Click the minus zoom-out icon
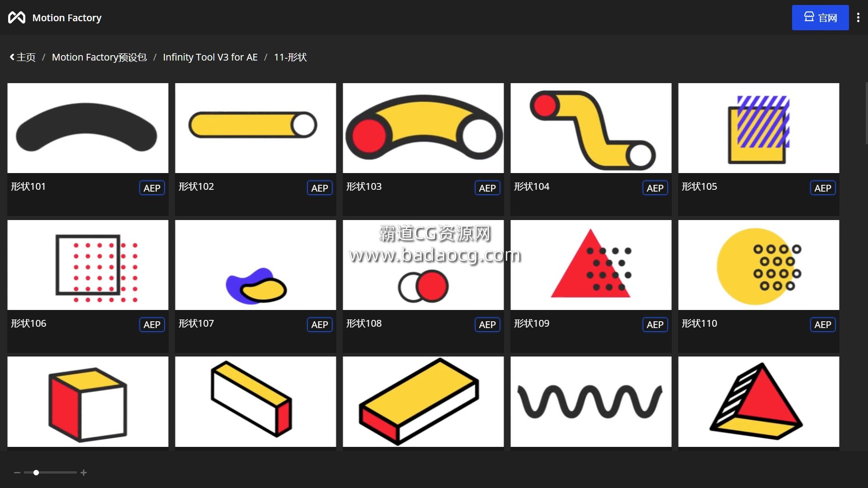 17,473
